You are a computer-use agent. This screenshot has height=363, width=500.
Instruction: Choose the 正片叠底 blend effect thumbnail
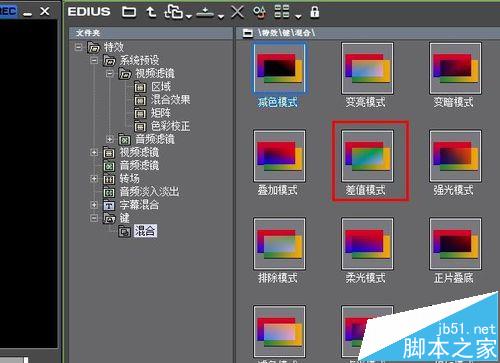pos(455,244)
